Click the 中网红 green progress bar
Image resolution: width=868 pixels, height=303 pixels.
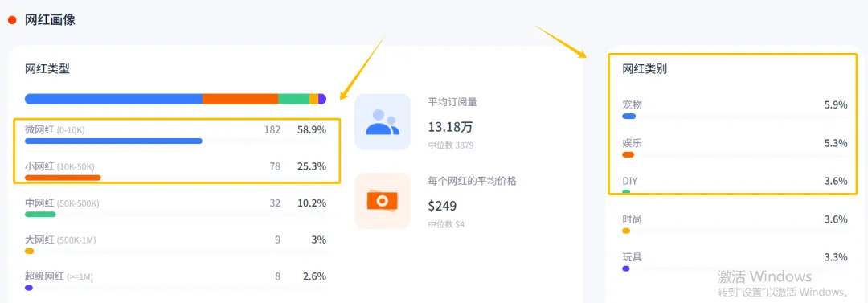(40, 215)
